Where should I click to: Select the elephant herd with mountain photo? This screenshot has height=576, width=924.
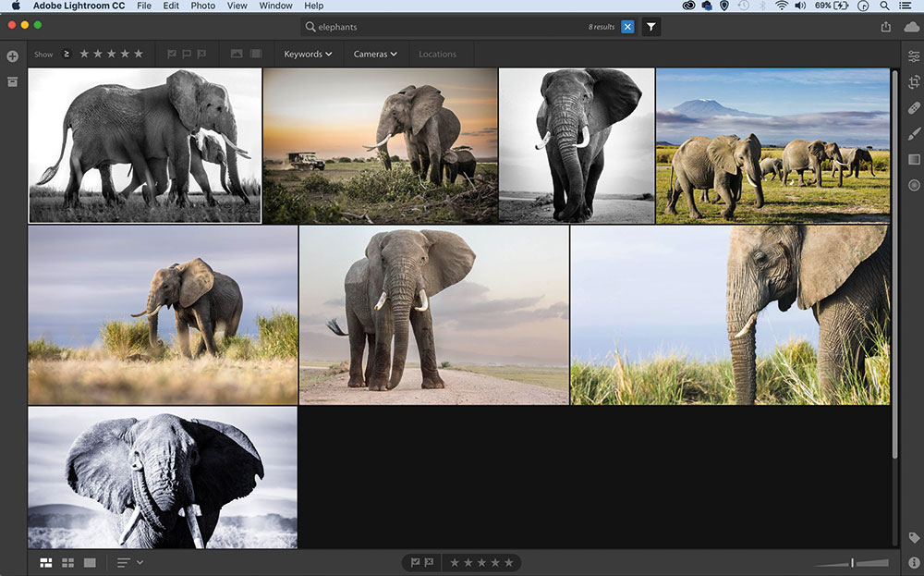pyautogui.click(x=772, y=146)
